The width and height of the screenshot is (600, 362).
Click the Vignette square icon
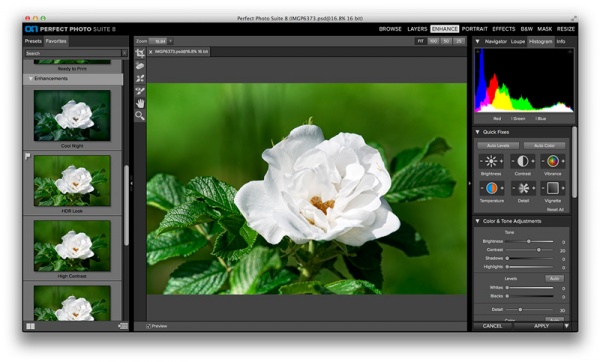coord(553,188)
